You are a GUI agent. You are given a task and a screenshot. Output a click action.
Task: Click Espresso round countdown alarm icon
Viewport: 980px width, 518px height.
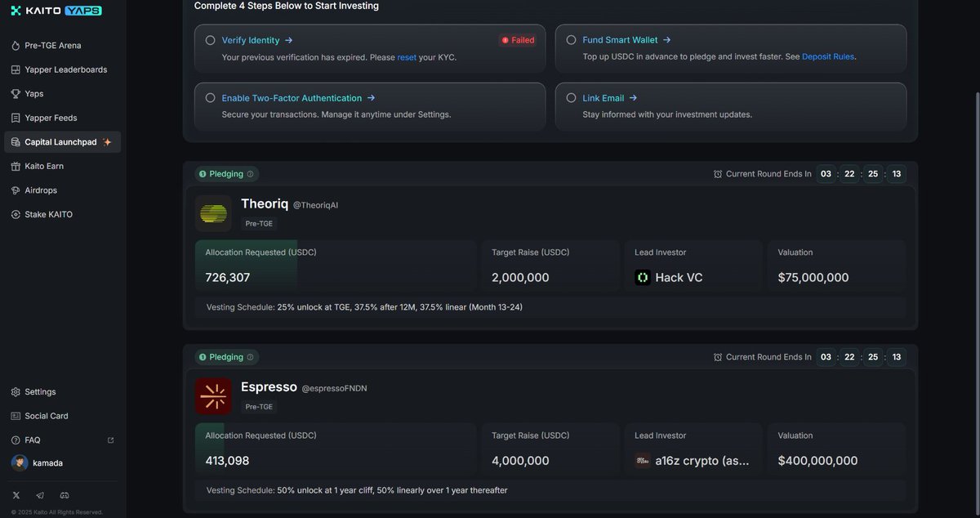click(x=718, y=357)
